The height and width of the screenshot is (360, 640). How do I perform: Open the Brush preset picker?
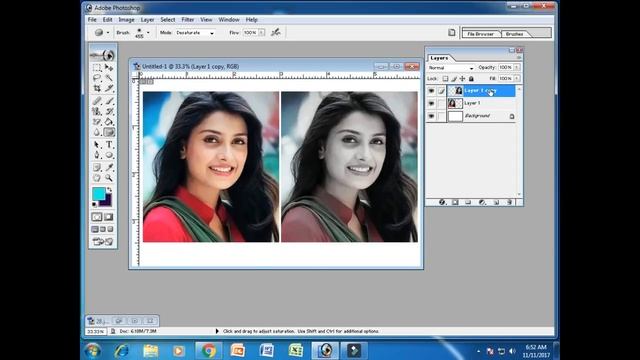[148, 32]
